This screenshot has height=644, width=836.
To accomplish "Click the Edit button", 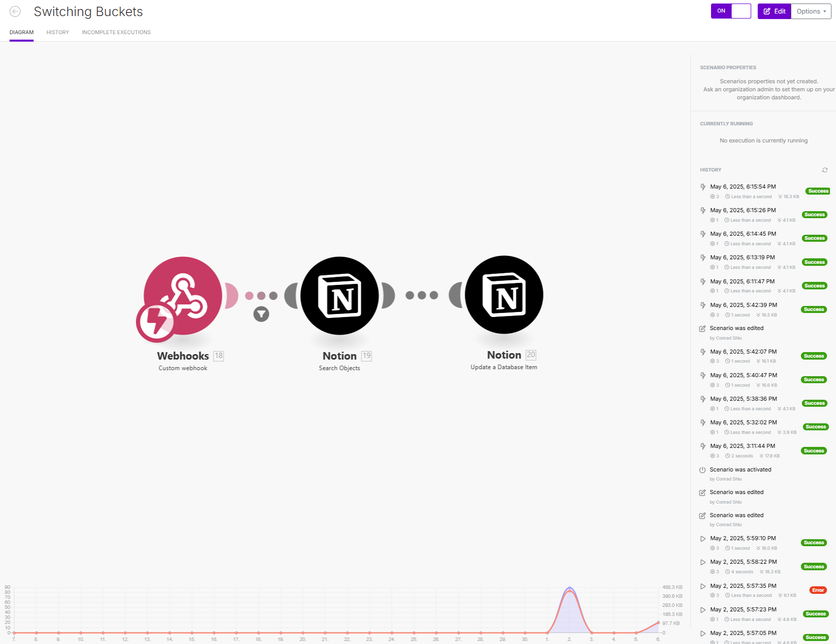I will (774, 11).
